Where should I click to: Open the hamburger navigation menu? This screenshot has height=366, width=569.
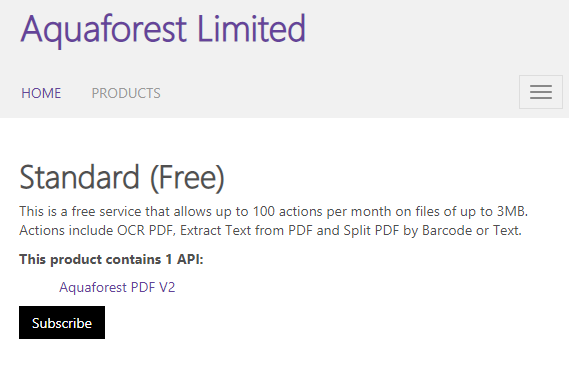(541, 92)
